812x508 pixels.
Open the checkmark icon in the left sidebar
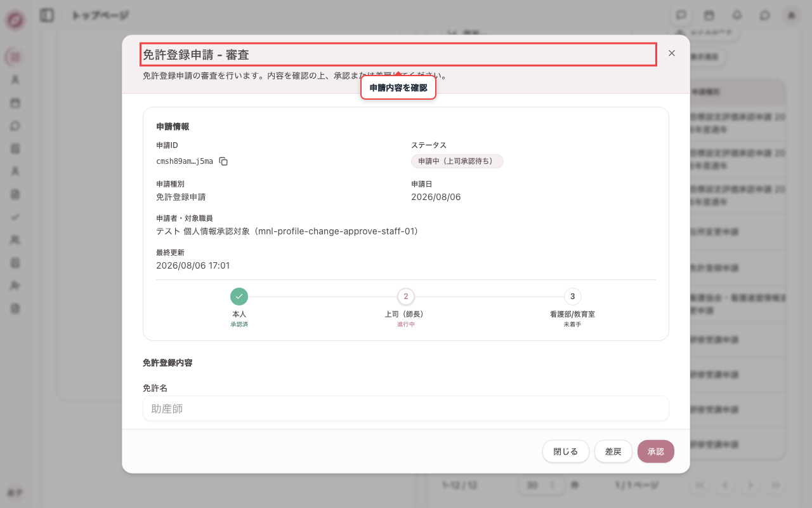click(x=15, y=217)
